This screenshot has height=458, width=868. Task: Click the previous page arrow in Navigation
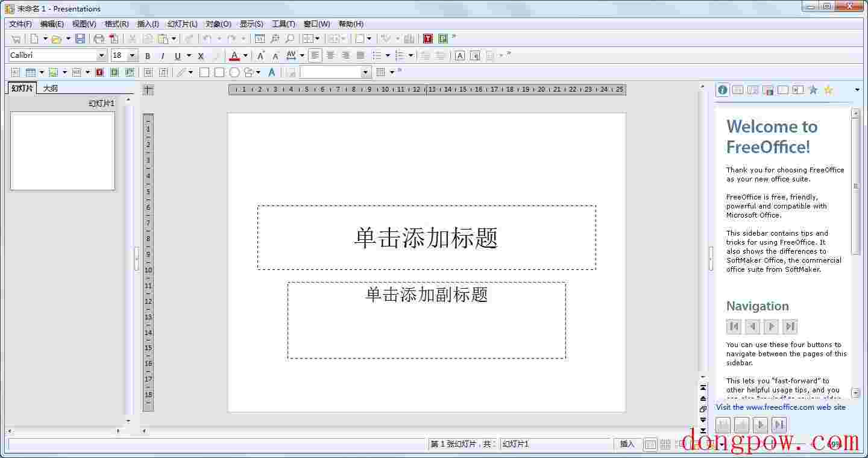tap(752, 327)
